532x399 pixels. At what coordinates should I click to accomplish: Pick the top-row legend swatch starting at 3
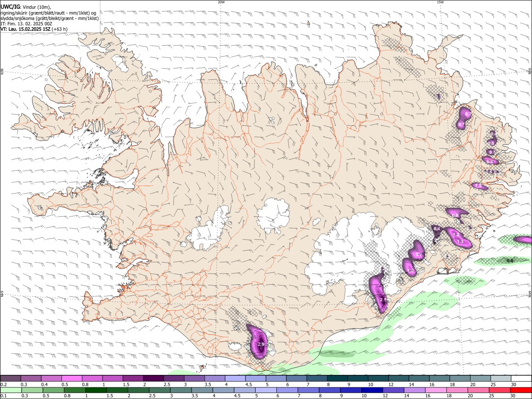click(194, 379)
